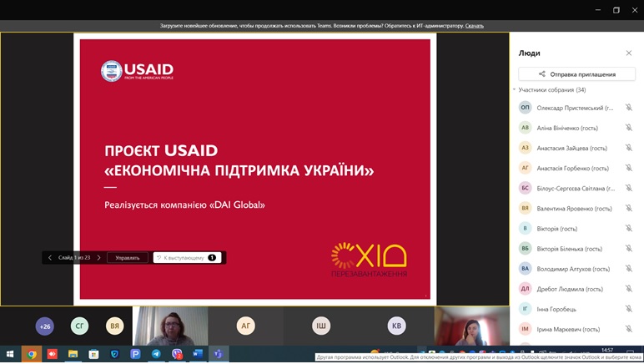Open Google Chrome from taskbar

click(x=32, y=354)
